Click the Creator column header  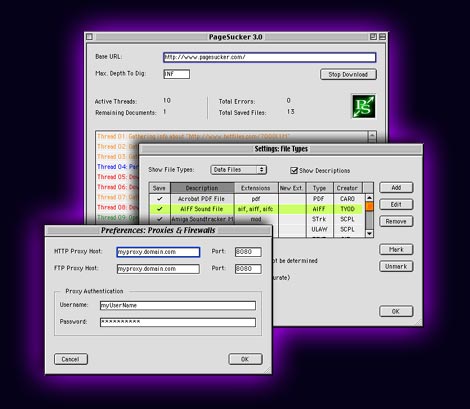click(347, 188)
